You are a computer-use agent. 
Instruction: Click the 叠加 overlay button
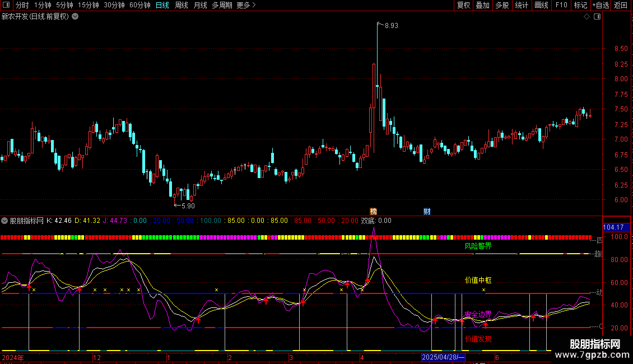point(482,5)
